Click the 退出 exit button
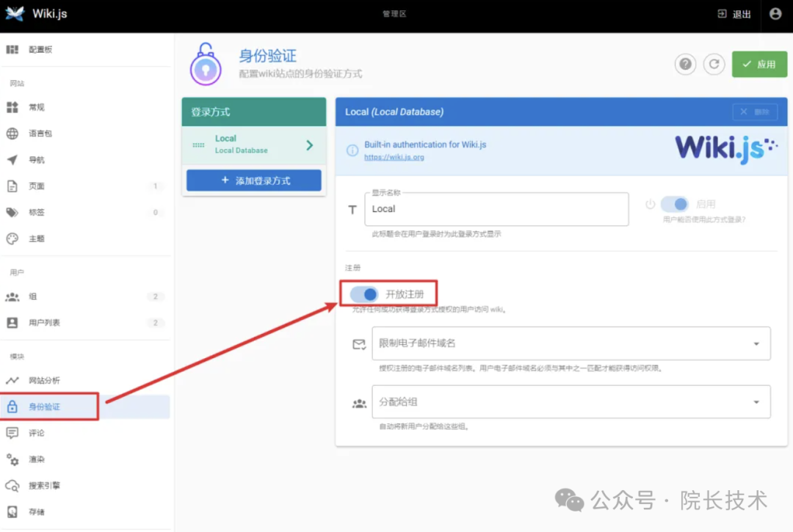The height and width of the screenshot is (532, 793). [734, 14]
